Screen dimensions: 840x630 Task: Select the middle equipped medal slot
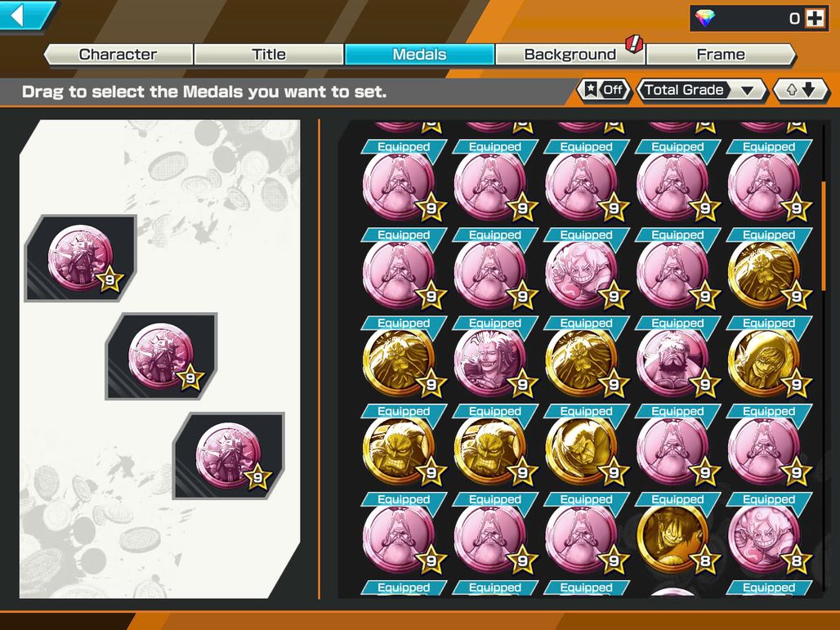161,356
